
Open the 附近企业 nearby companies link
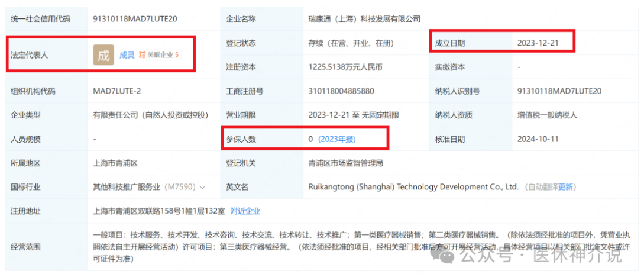[x=245, y=211]
